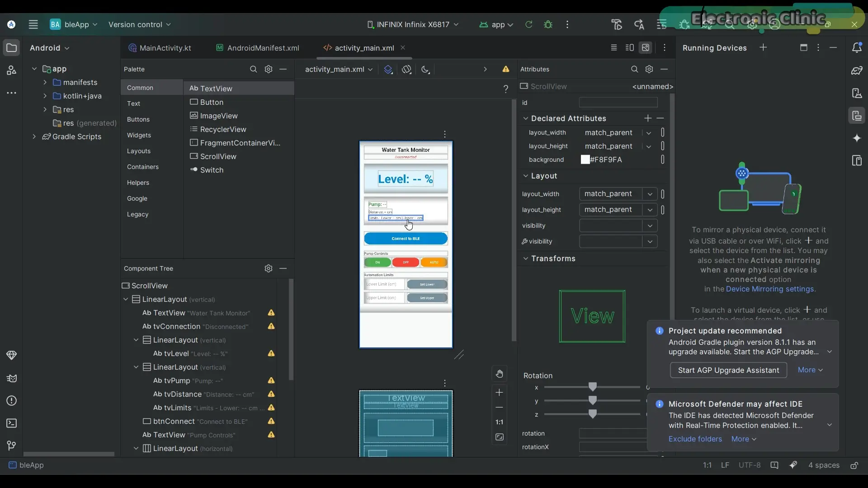Zoom in on the design surface
The image size is (868, 488).
pos(499,392)
